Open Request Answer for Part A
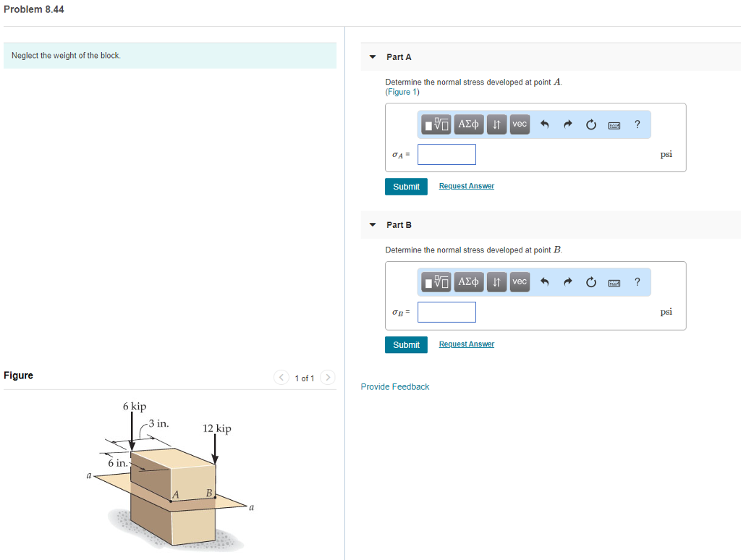 [466, 186]
